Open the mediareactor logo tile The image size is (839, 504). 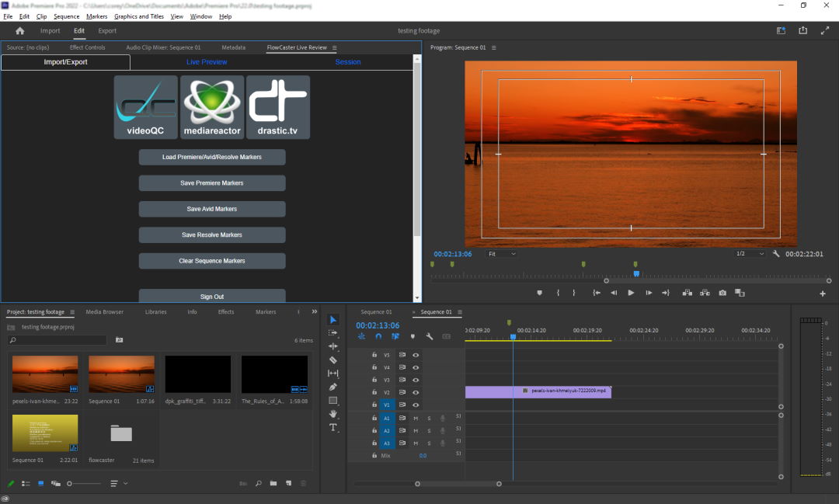(x=212, y=107)
